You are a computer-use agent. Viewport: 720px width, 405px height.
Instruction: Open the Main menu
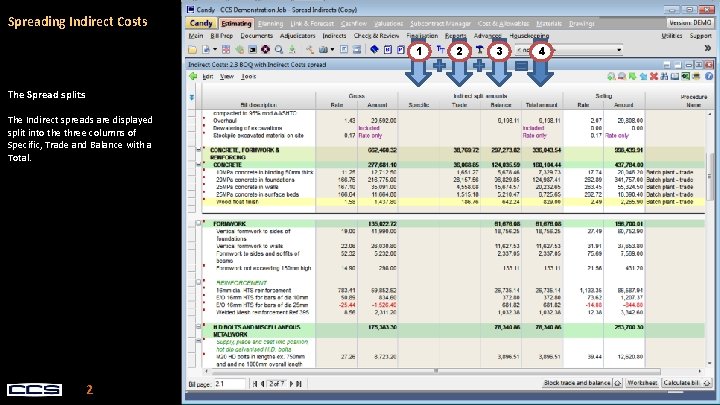[196, 36]
